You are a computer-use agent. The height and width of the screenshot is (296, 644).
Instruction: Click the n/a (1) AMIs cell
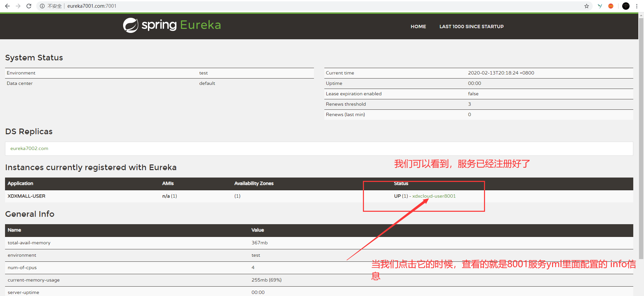[169, 196]
